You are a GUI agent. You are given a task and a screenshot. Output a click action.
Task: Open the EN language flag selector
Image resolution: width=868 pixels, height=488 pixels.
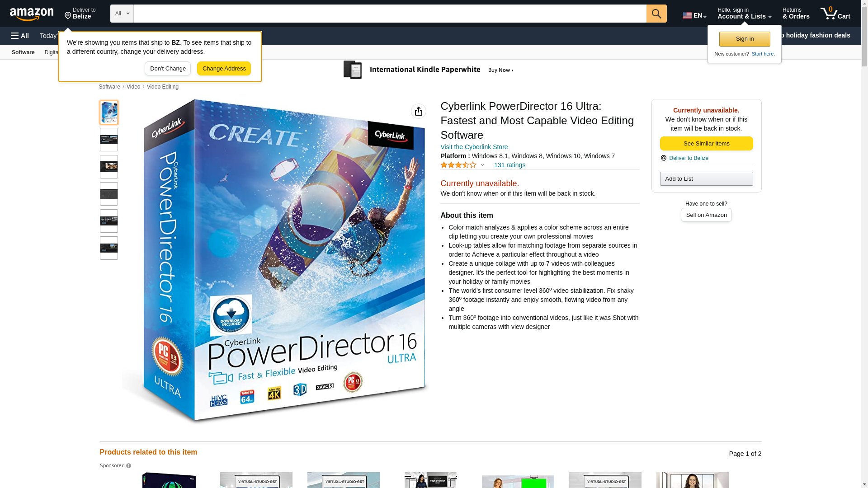(x=694, y=15)
